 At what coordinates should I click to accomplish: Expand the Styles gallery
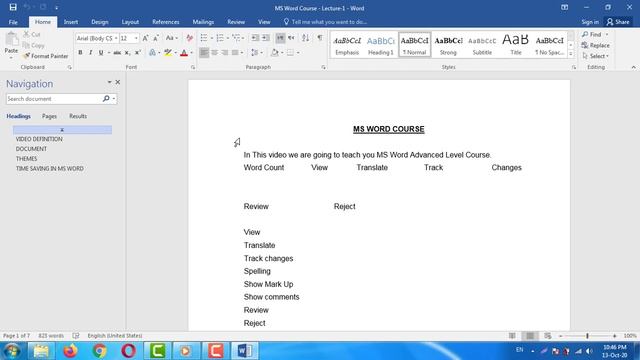[571, 54]
